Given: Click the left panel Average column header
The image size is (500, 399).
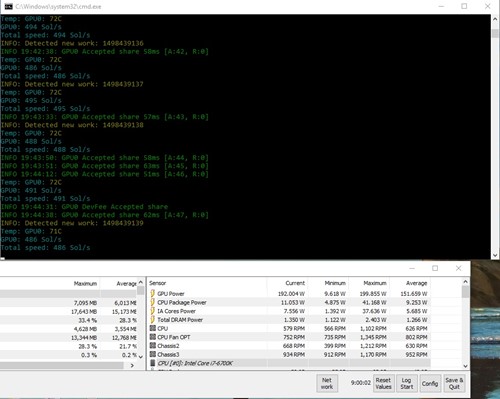Looking at the screenshot, I should click(x=127, y=283).
